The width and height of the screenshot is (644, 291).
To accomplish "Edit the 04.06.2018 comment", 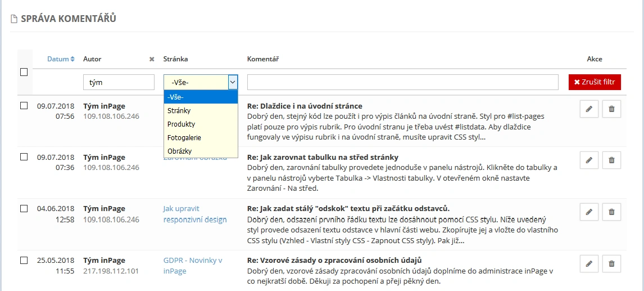I will (588, 212).
